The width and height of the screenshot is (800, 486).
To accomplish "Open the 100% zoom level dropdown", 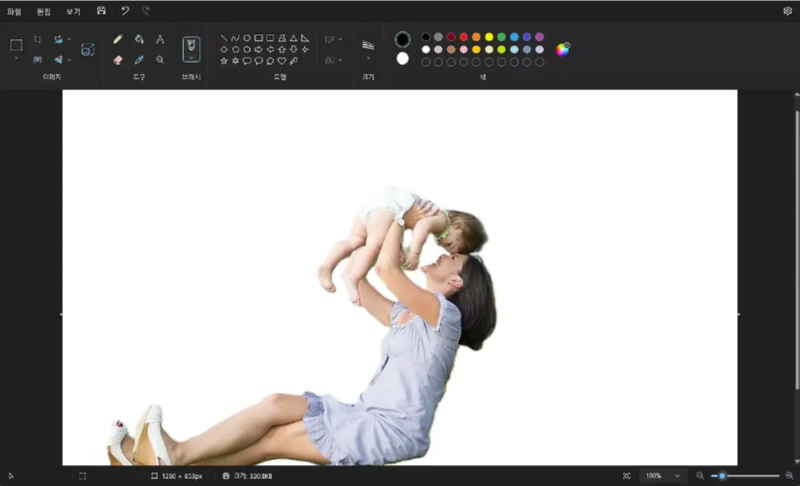I will pyautogui.click(x=677, y=476).
